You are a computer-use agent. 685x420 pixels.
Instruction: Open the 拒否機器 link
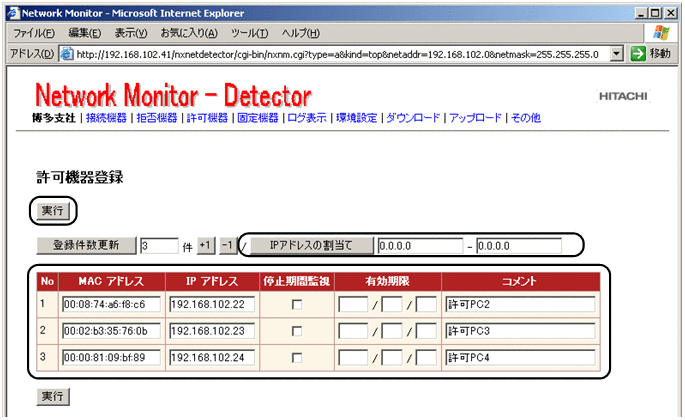157,118
